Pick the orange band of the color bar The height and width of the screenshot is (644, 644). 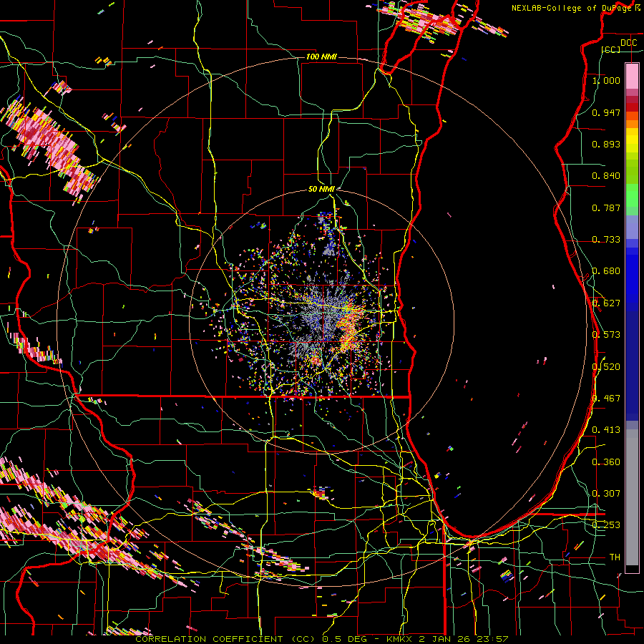coord(632,125)
